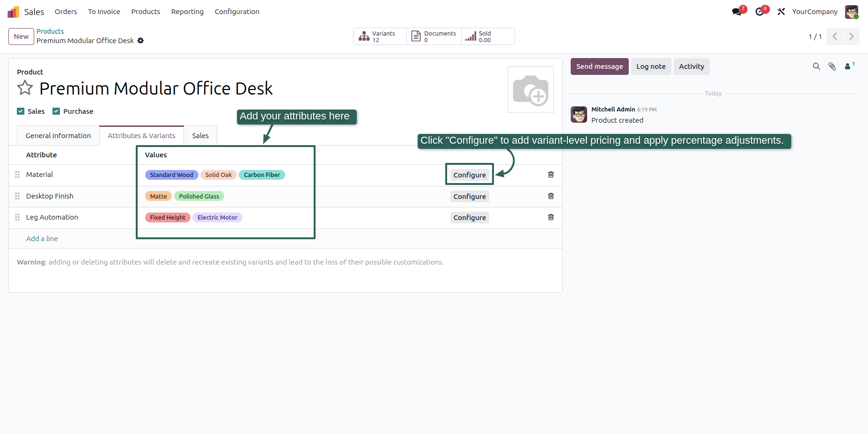This screenshot has height=434, width=868.
Task: Select the Attributes & Variants tab
Action: pos(141,136)
